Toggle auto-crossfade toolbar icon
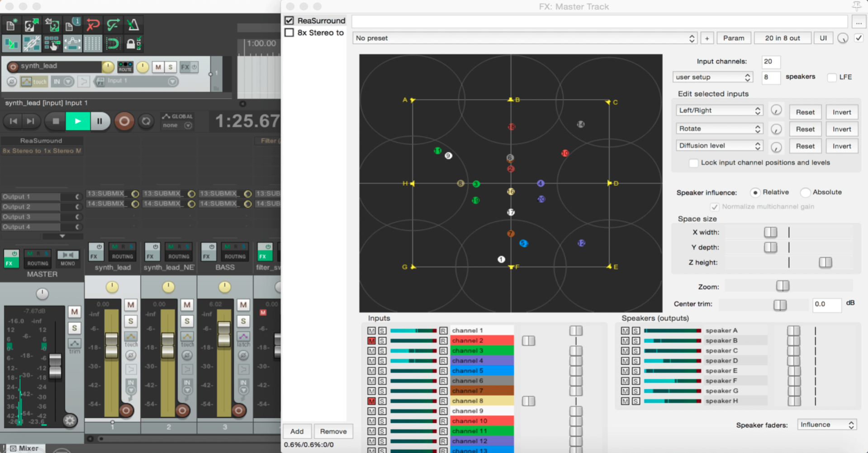This screenshot has width=868, height=453. tap(11, 43)
